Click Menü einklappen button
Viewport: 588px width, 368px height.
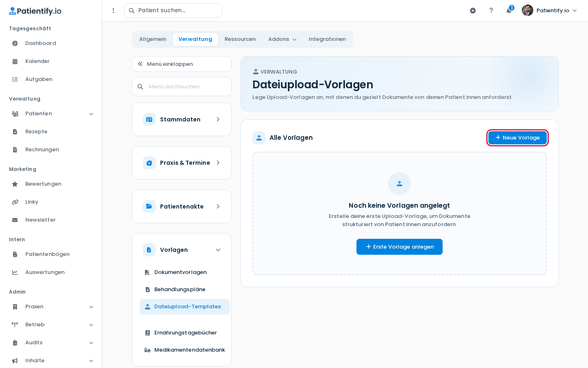coord(182,64)
